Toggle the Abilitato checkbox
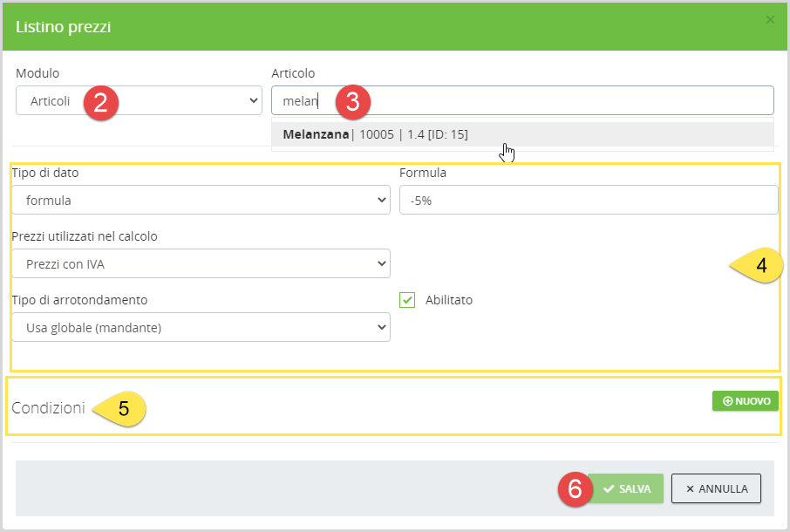This screenshot has width=790, height=532. (x=407, y=300)
